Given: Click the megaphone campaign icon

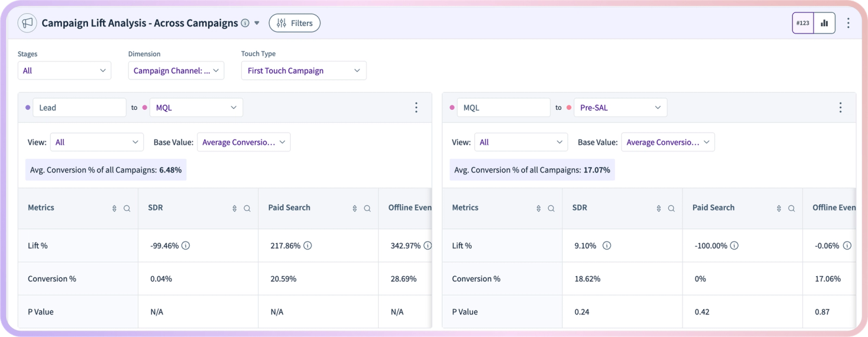Looking at the screenshot, I should 27,23.
